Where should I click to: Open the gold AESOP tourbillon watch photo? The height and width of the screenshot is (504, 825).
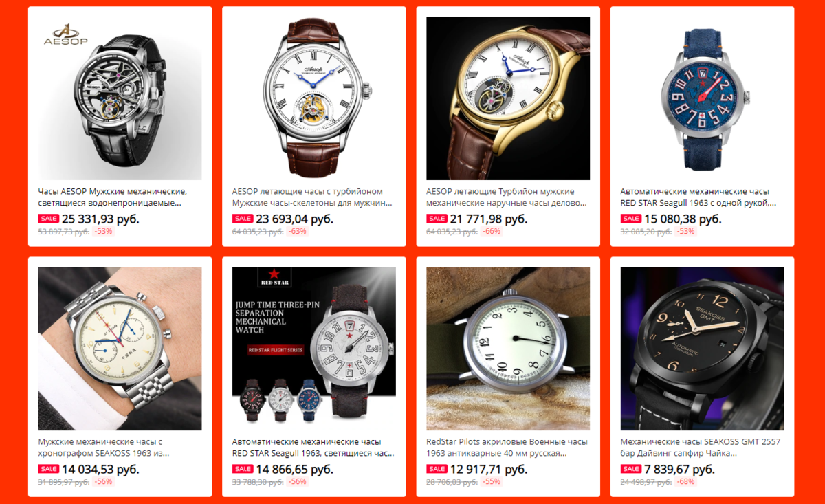pyautogui.click(x=508, y=98)
